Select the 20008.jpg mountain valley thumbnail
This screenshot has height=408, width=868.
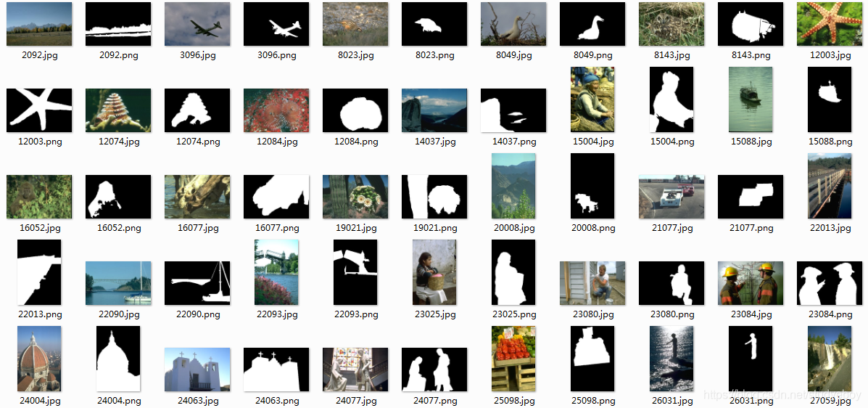513,186
